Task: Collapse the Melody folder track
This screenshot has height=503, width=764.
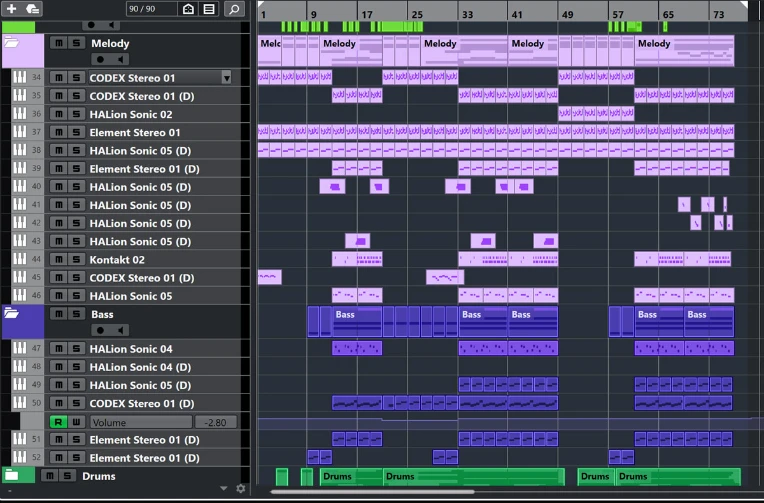Action: (12, 43)
